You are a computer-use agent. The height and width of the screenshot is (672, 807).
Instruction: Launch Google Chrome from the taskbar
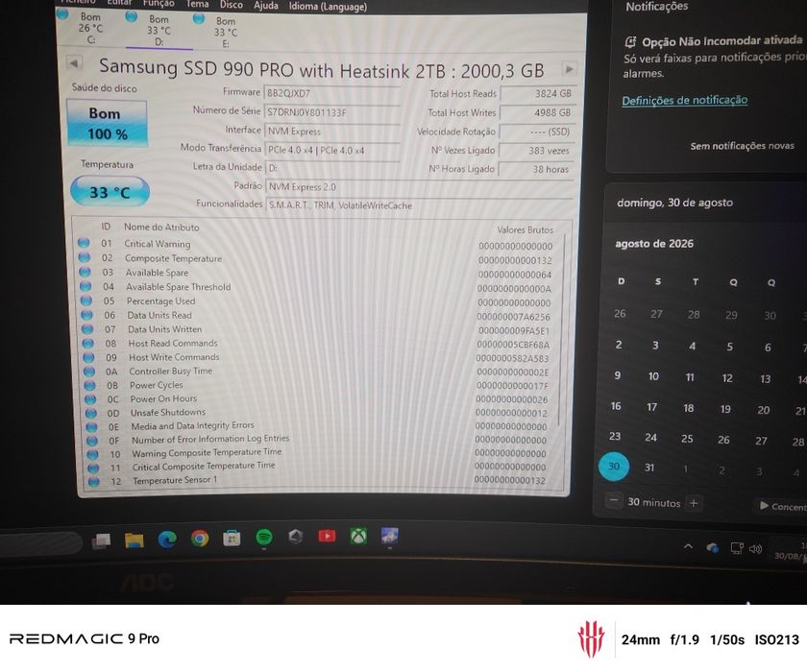tap(200, 539)
